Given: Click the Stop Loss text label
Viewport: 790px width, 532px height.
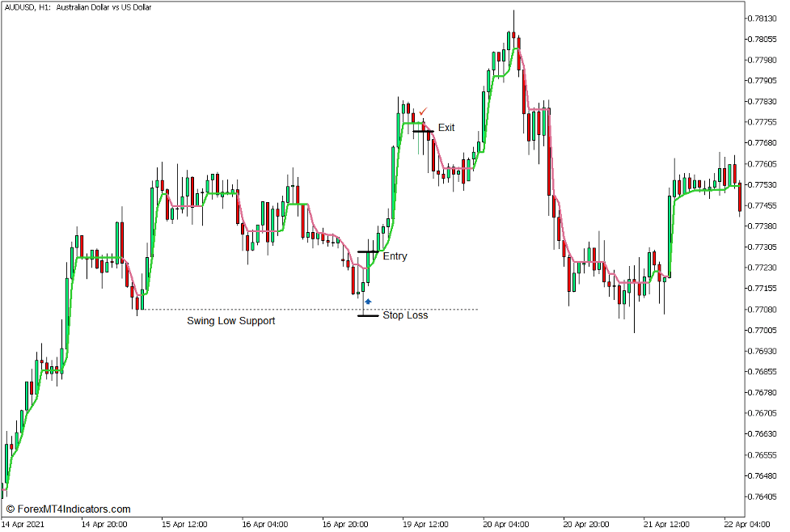Looking at the screenshot, I should pyautogui.click(x=405, y=315).
